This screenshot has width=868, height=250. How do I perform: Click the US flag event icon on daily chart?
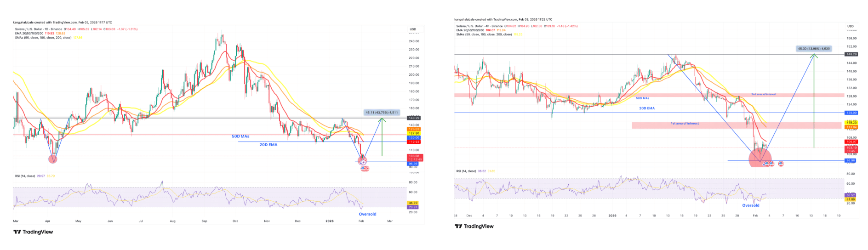[x=365, y=169]
